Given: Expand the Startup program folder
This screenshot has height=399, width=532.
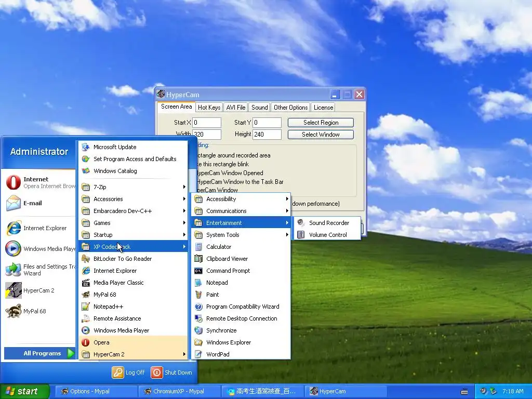Looking at the screenshot, I should [134, 235].
